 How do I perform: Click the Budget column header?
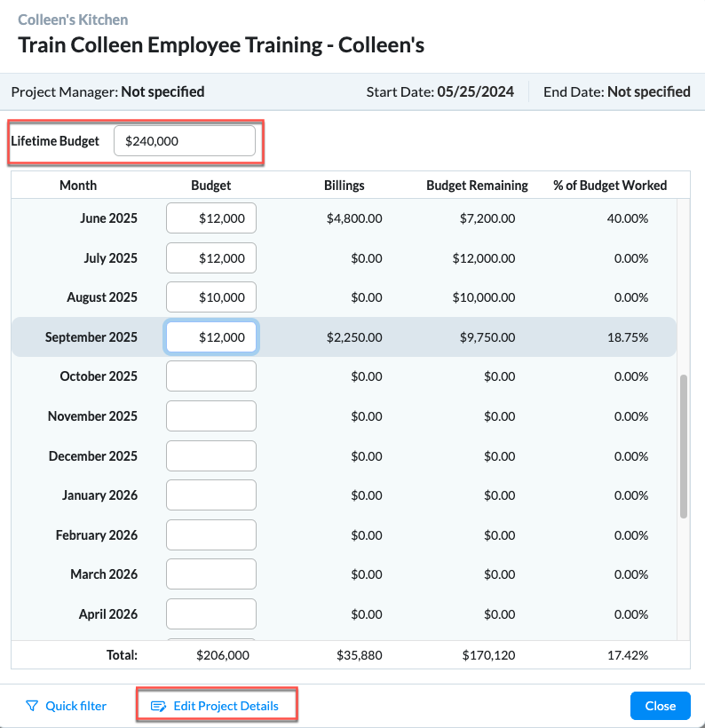click(x=210, y=186)
